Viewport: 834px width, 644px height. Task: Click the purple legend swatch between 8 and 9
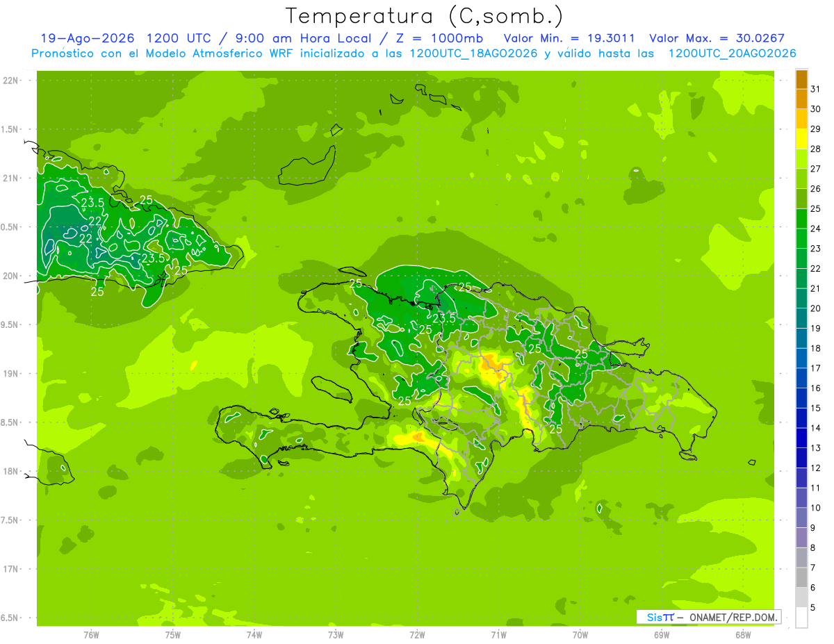pos(801,538)
